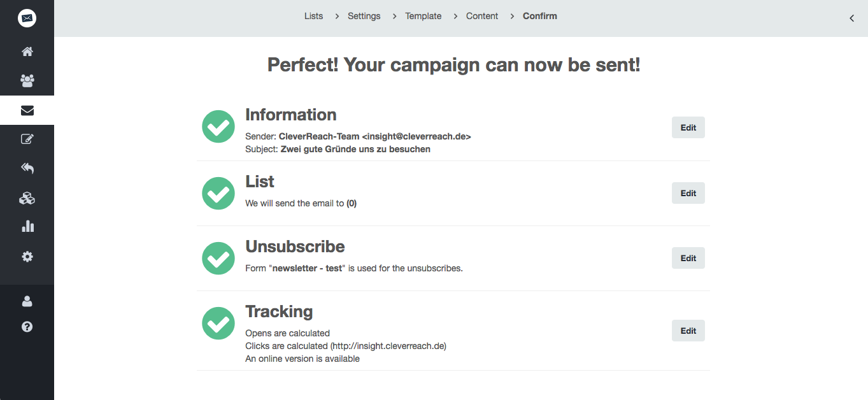This screenshot has height=400, width=868.
Task: Go to the Lists step in breadcrumb
Action: [313, 16]
